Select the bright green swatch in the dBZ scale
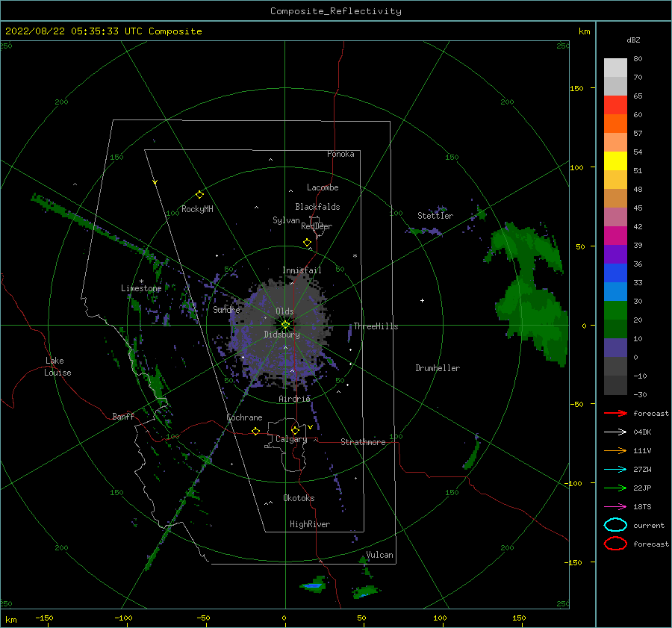 click(x=615, y=310)
